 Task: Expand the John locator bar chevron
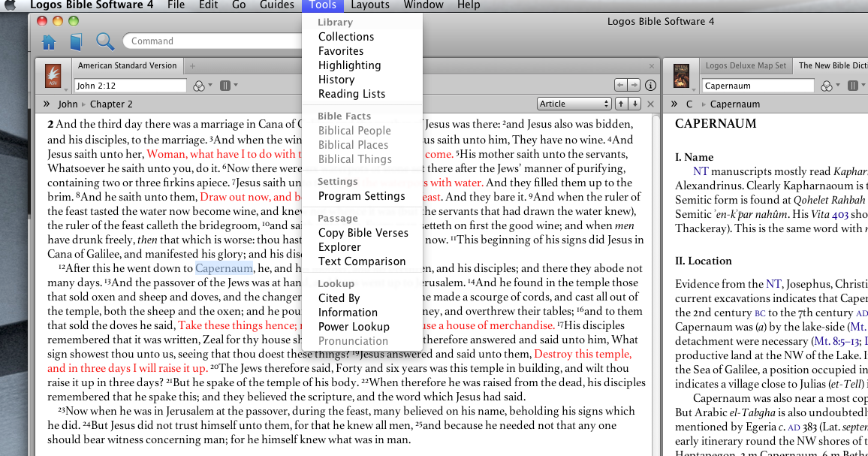(x=47, y=104)
